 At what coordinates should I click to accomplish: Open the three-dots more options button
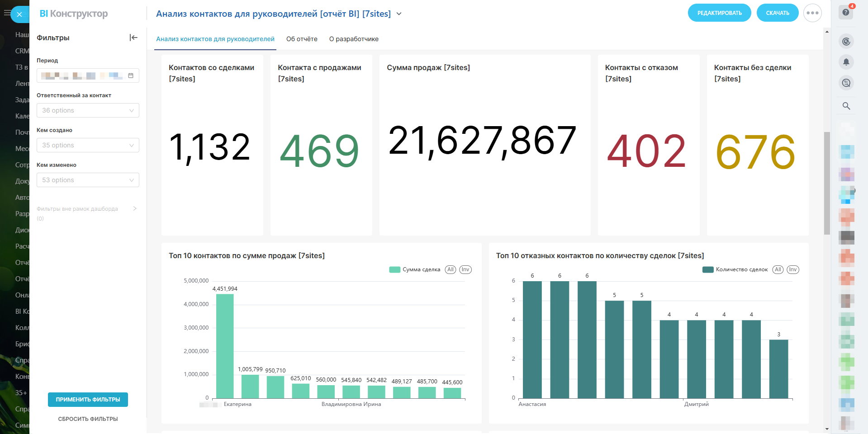point(812,13)
